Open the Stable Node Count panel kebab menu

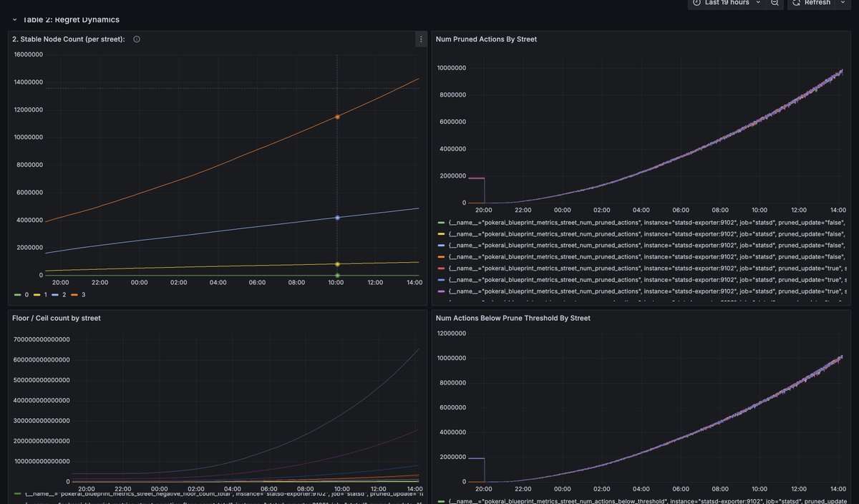point(420,39)
